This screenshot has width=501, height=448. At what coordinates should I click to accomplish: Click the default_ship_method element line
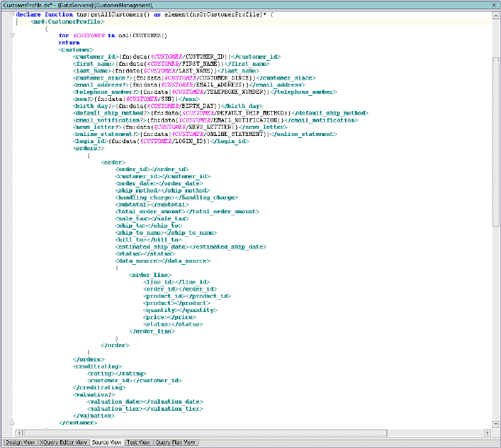(220, 113)
